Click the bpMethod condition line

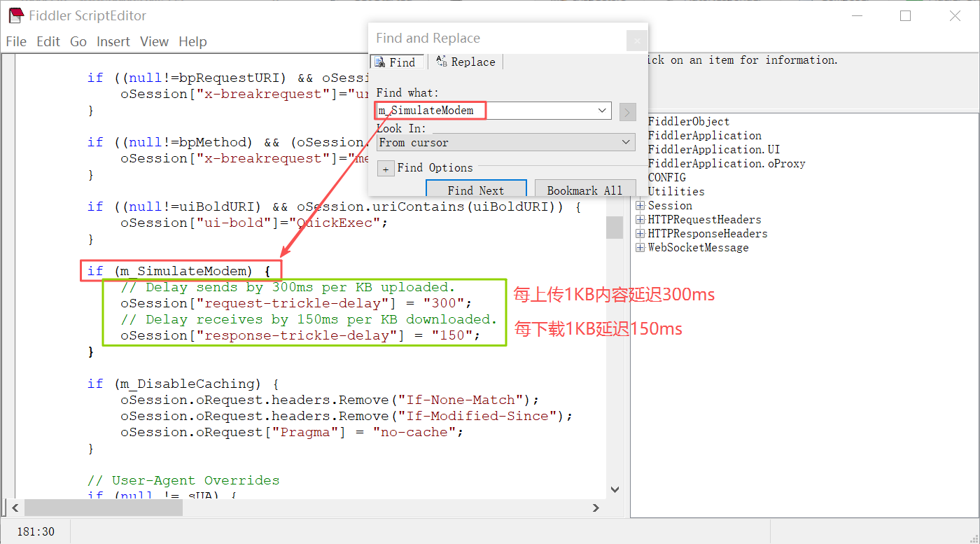pyautogui.click(x=228, y=142)
